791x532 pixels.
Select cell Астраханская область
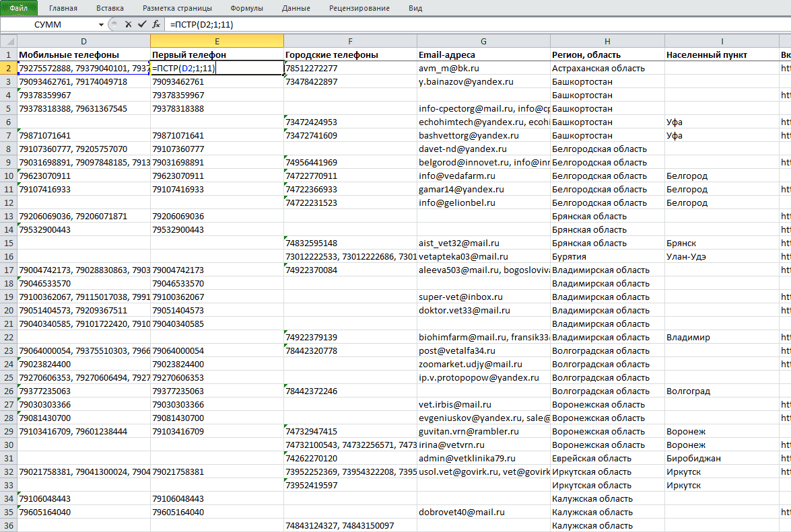pos(607,68)
